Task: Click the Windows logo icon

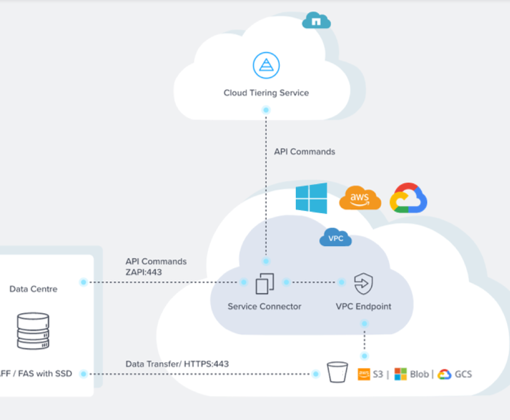Action: (311, 198)
